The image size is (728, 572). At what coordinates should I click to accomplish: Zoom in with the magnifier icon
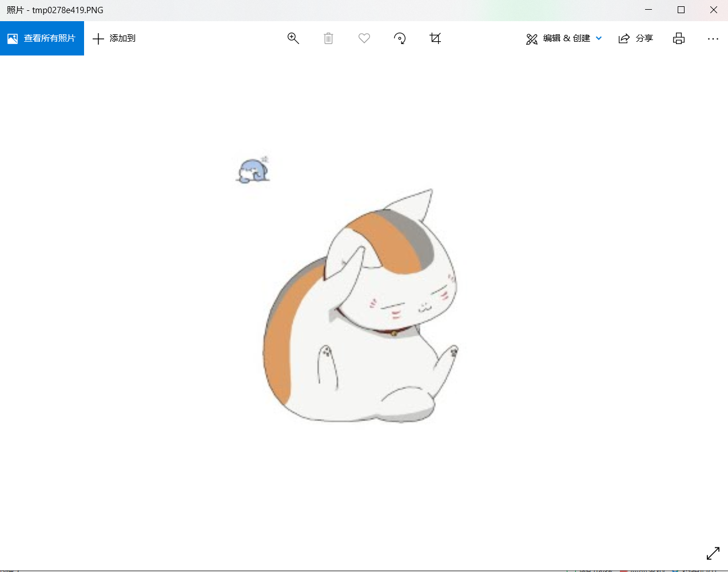point(293,38)
